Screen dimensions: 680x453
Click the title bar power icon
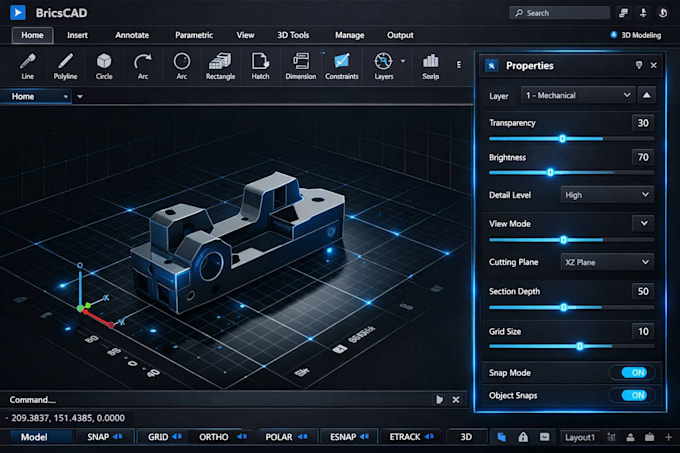click(663, 13)
